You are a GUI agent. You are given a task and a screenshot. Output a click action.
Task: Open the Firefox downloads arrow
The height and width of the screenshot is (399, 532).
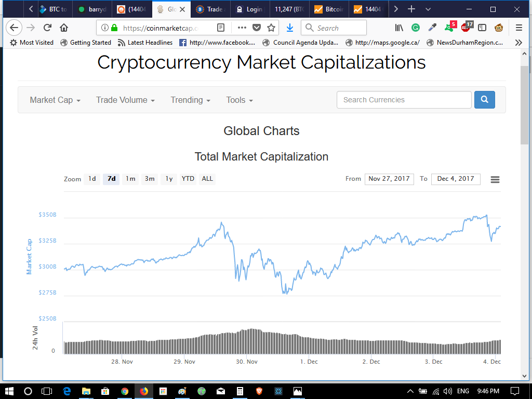click(x=290, y=28)
